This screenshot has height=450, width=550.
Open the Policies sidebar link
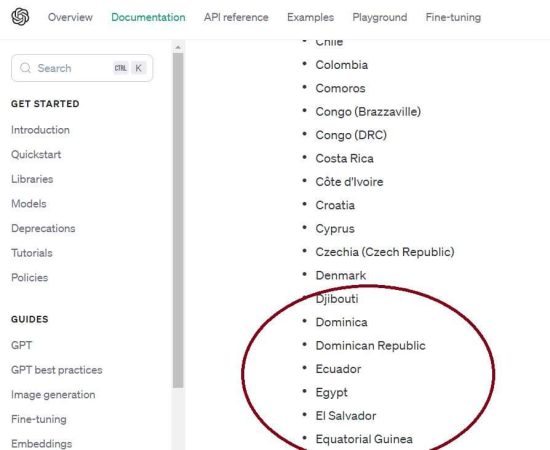pyautogui.click(x=29, y=277)
